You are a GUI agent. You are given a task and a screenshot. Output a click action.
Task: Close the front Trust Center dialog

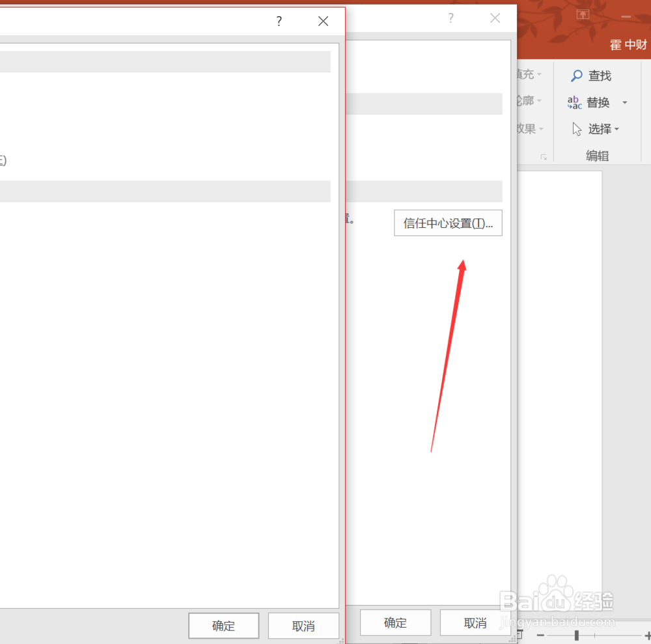point(323,21)
